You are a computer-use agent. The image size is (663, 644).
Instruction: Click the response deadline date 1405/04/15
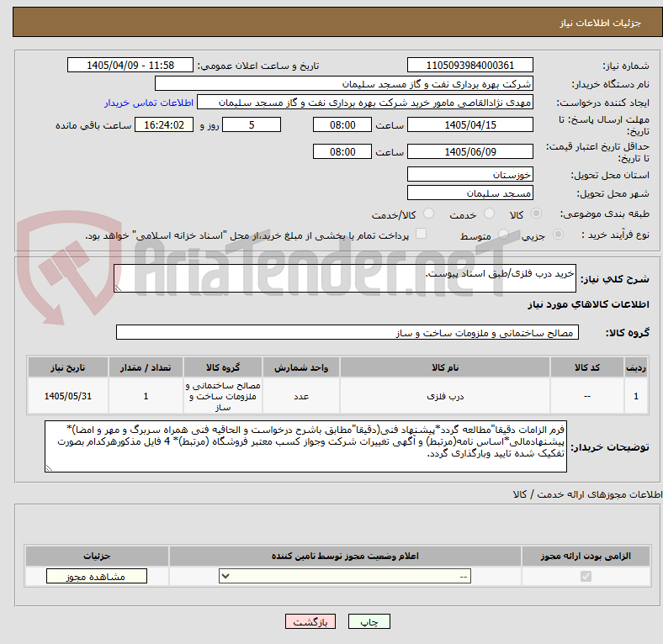click(469, 125)
